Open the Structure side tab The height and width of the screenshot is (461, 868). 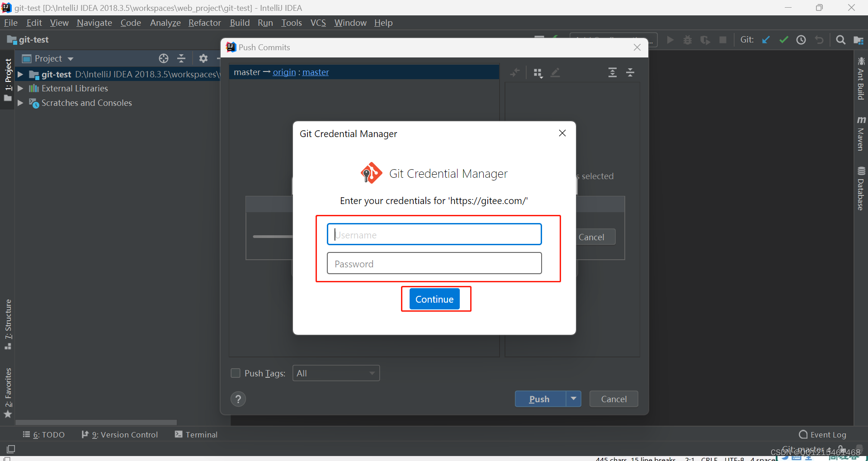tap(8, 324)
